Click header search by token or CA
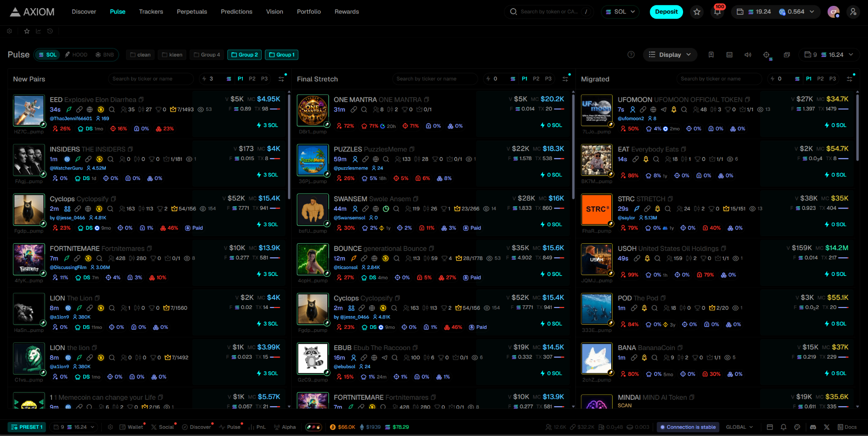 pos(549,12)
